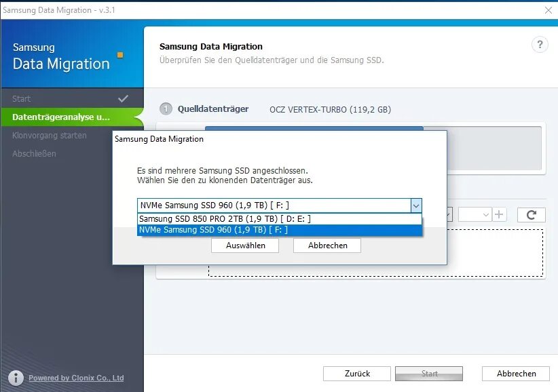Select NVMe Samsung SSD 960 list option
Image resolution: width=558 pixels, height=392 pixels.
coord(280,230)
